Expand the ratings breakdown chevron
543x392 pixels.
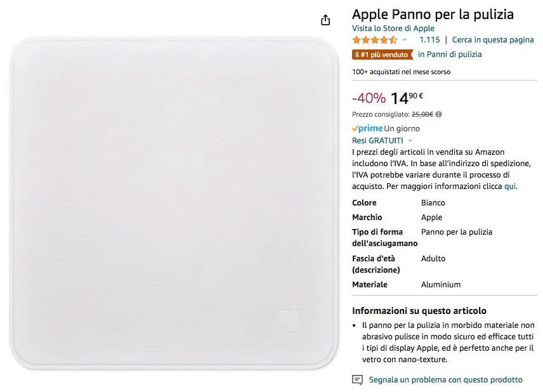pyautogui.click(x=405, y=40)
